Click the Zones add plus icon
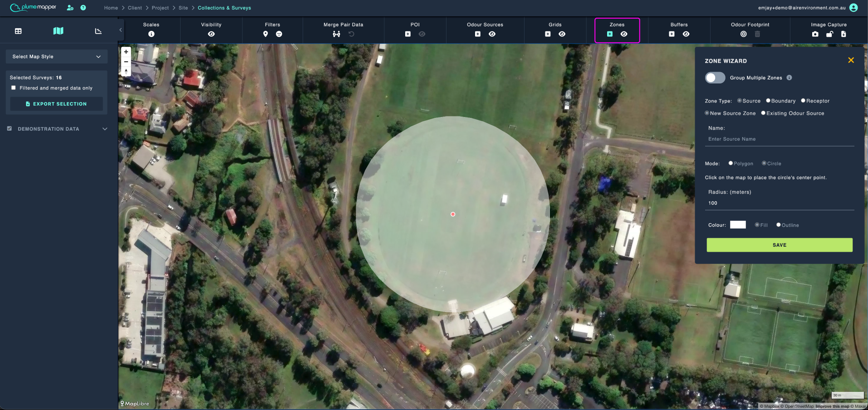 (x=610, y=34)
